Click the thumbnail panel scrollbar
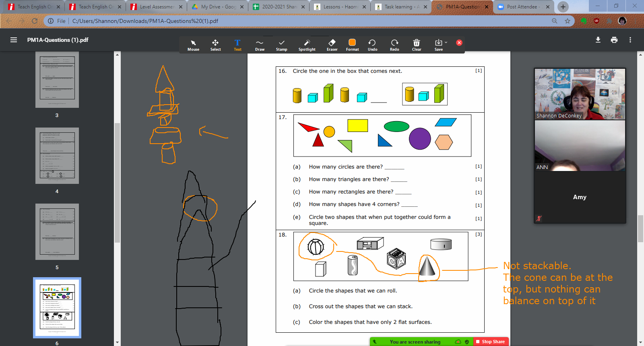The height and width of the screenshot is (346, 644). tap(117, 183)
